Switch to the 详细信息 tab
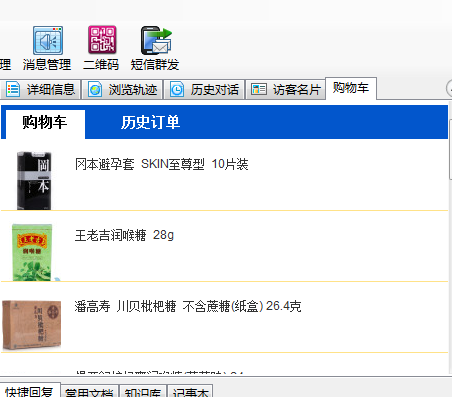Screen dimensions: 452x397 (41, 89)
